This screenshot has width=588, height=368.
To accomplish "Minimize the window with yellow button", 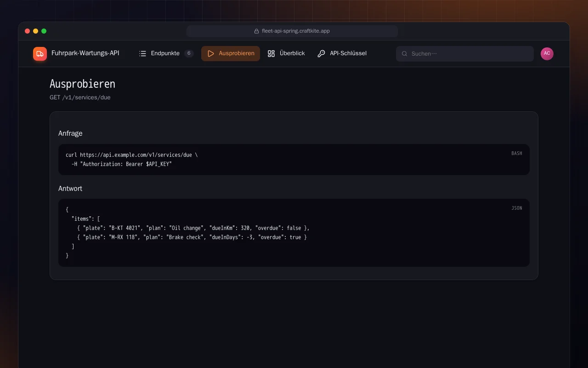I will 36,31.
